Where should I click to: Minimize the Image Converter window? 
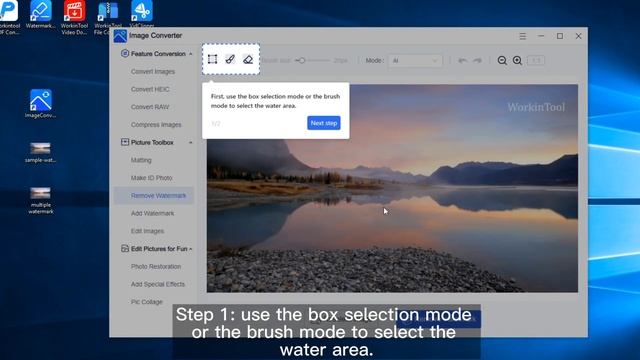coord(541,36)
